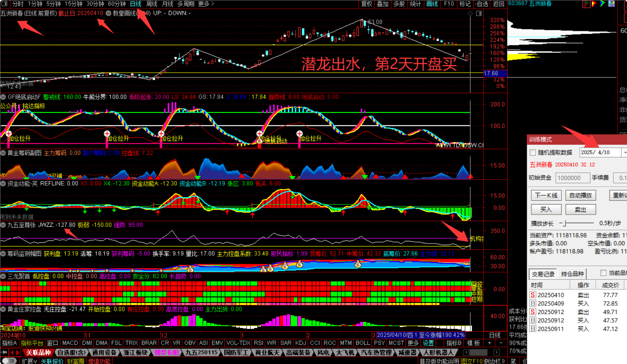Open the 国防军工 sector tab
The height and width of the screenshot is (364, 627).
236,353
